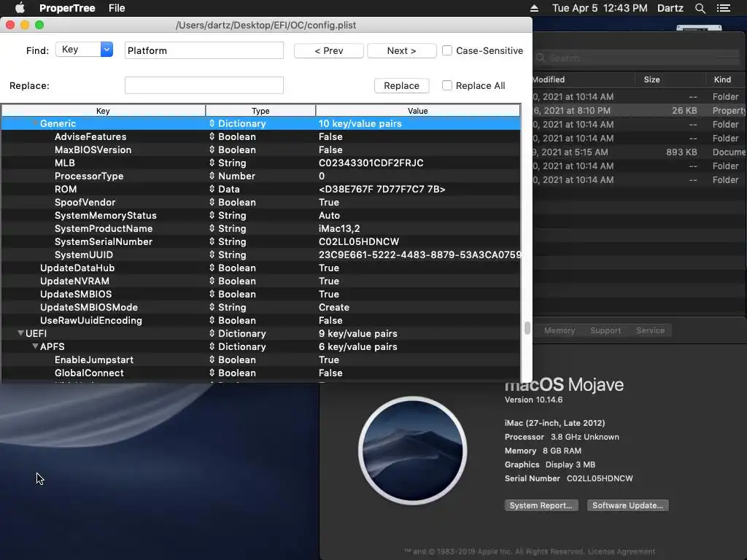Viewport: 747px width, 560px height.
Task: Click the Value column header
Action: [x=418, y=111]
